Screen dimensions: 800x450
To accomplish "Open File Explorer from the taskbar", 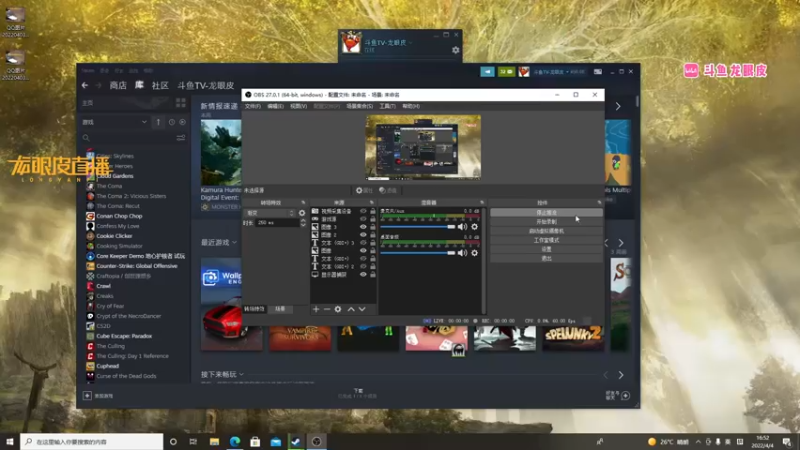I will pos(214,442).
